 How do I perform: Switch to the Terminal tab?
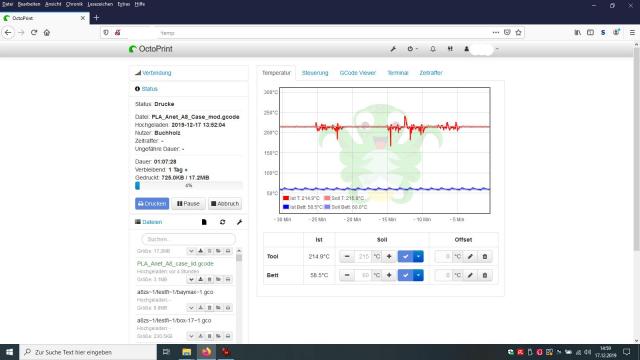pyautogui.click(x=398, y=73)
